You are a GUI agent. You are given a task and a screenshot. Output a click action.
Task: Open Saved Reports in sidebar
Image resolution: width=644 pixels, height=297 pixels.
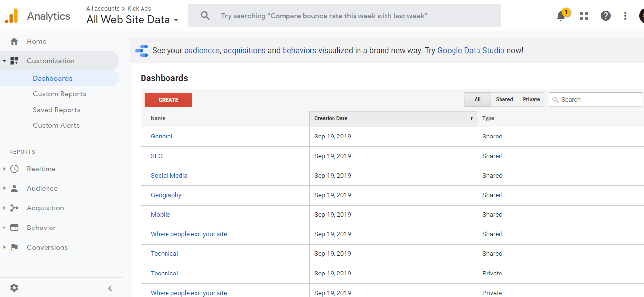tap(56, 110)
